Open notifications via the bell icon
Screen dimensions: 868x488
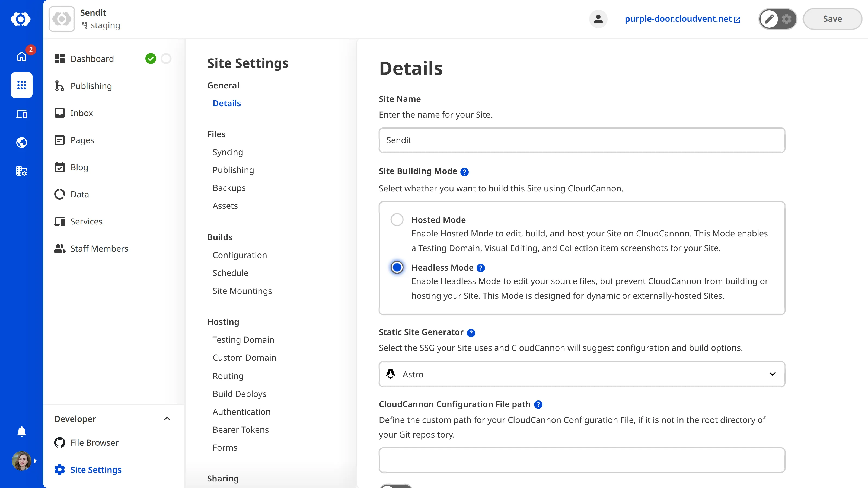(x=21, y=431)
